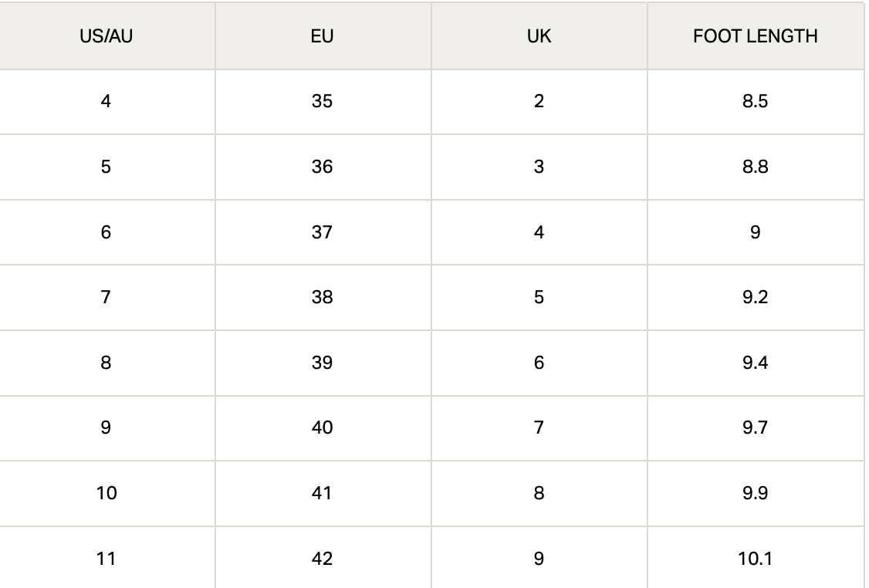Screen dimensions: 869x588
Task: Click the FOOT LENGTH column header
Action: click(755, 36)
